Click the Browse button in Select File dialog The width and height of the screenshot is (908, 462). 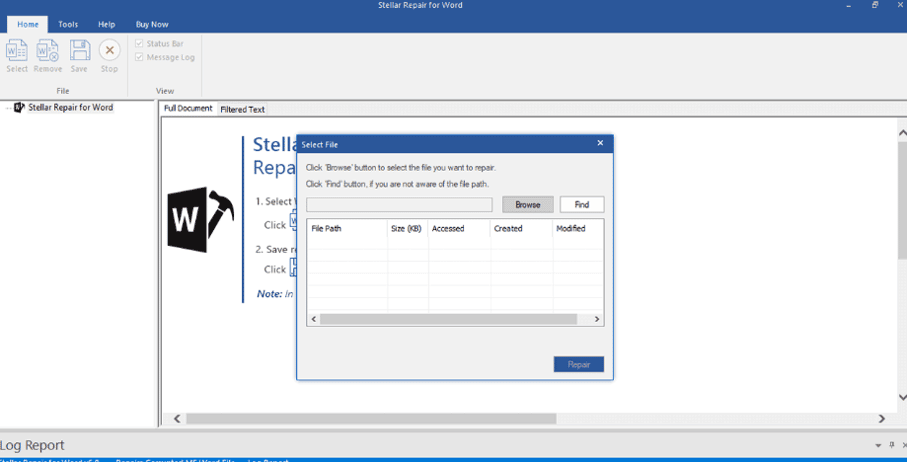(x=528, y=205)
